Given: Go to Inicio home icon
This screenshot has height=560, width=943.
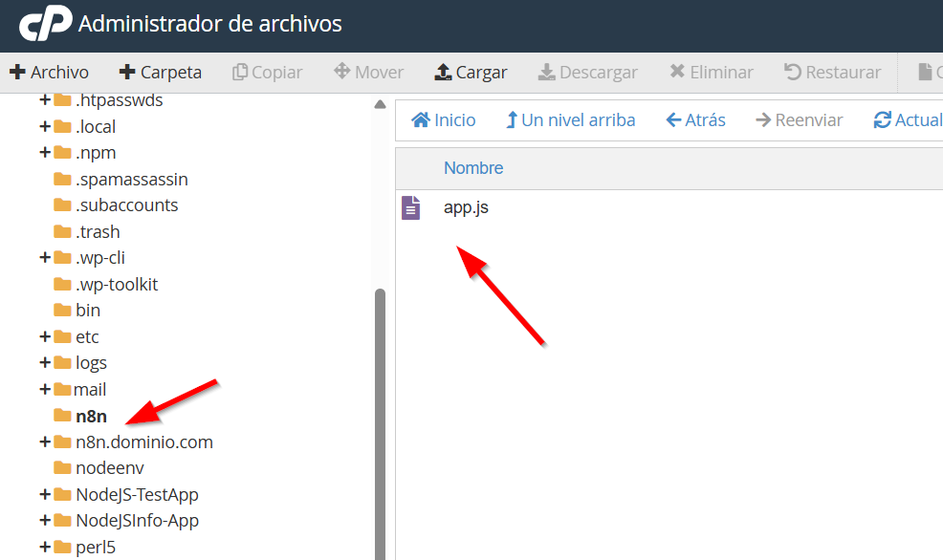Looking at the screenshot, I should tap(421, 120).
